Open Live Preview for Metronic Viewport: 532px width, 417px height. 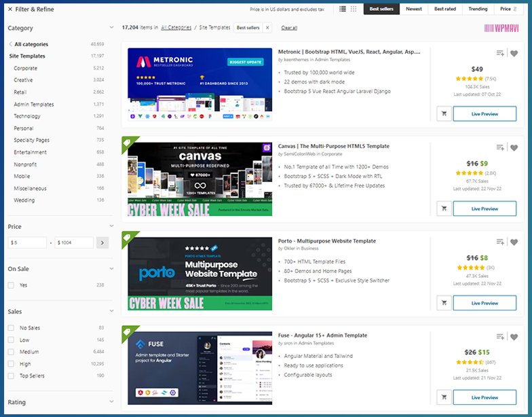[x=484, y=114]
